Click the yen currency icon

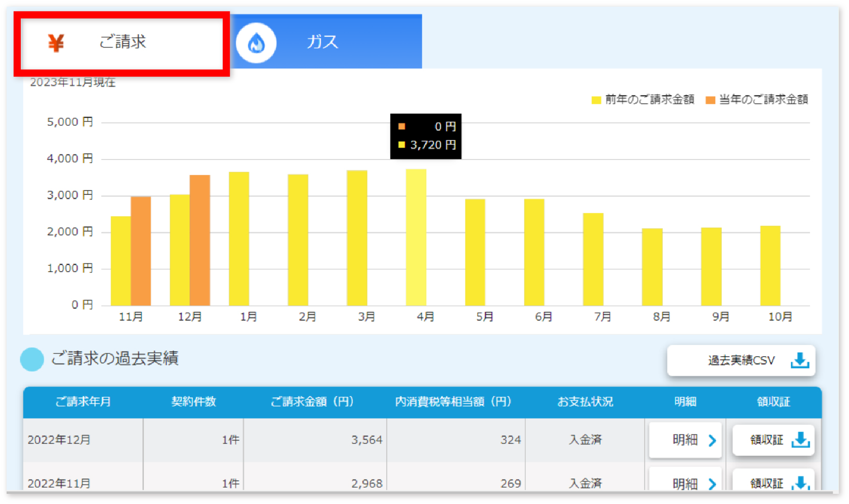(x=56, y=43)
